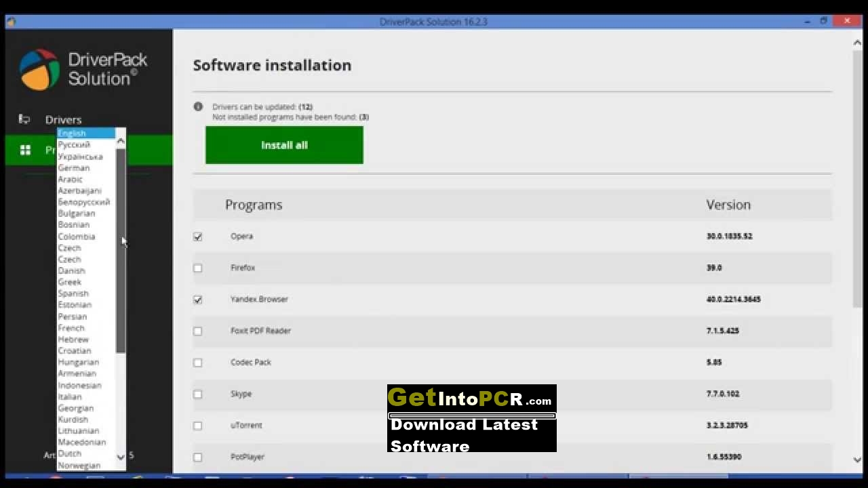
Task: Click the GetIntoPCR.com banner
Action: pos(472,418)
